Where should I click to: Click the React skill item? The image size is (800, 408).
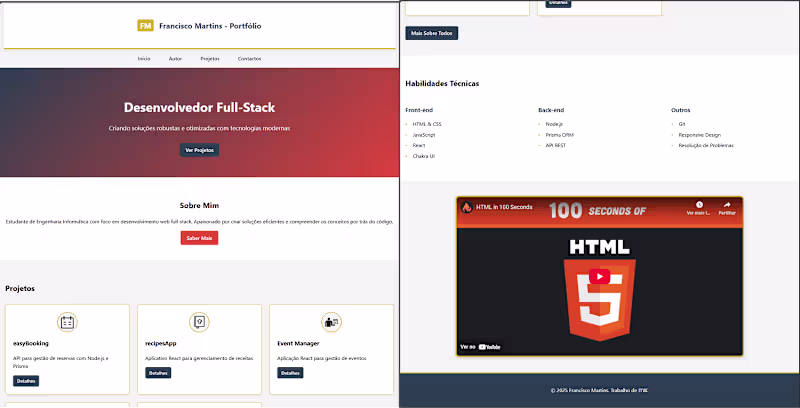[419, 145]
